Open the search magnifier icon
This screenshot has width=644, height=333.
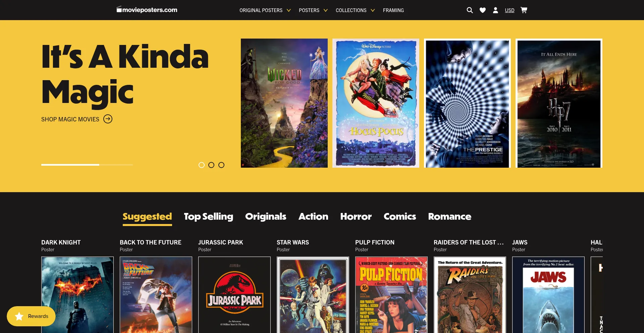pos(470,10)
